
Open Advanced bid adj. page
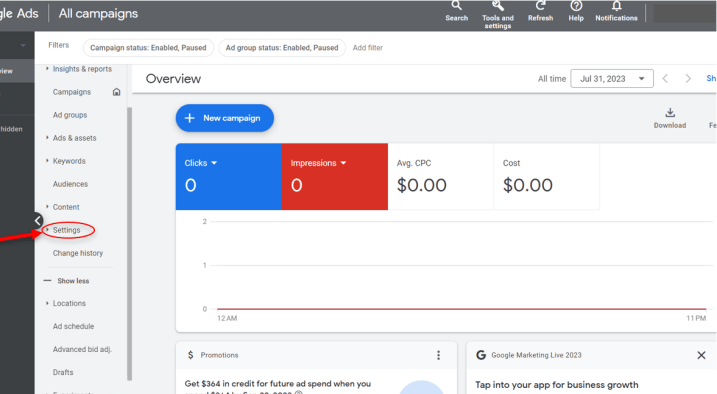pos(82,349)
